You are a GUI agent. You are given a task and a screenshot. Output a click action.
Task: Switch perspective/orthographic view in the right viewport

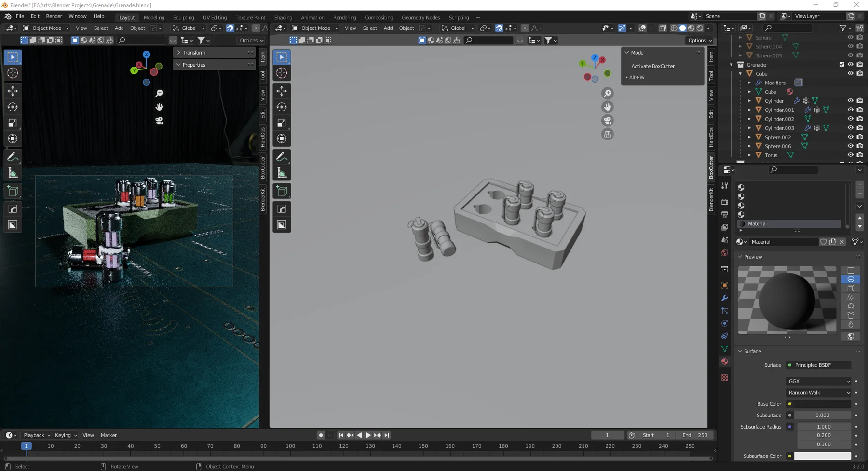pos(608,135)
